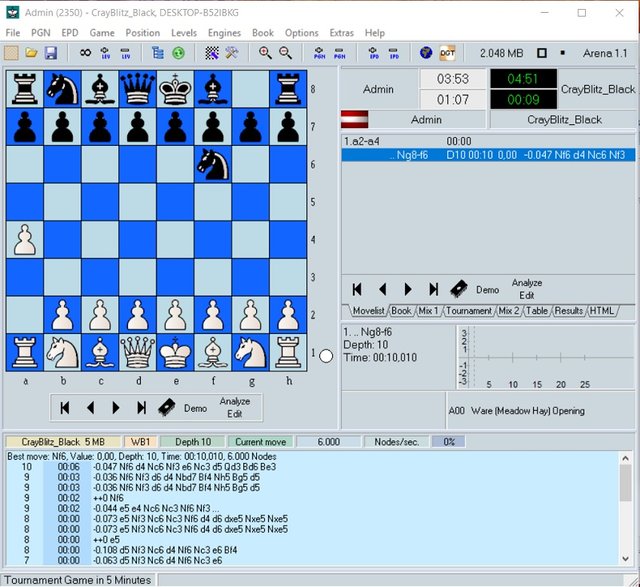Click the magnifying glass with minus
Screen dimensions: 640x587
pos(285,53)
